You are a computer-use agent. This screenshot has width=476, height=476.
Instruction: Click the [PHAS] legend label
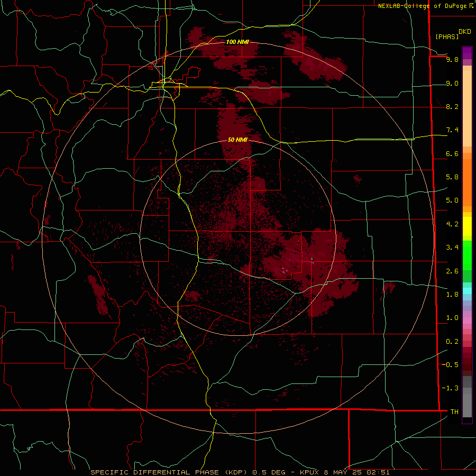tap(447, 36)
